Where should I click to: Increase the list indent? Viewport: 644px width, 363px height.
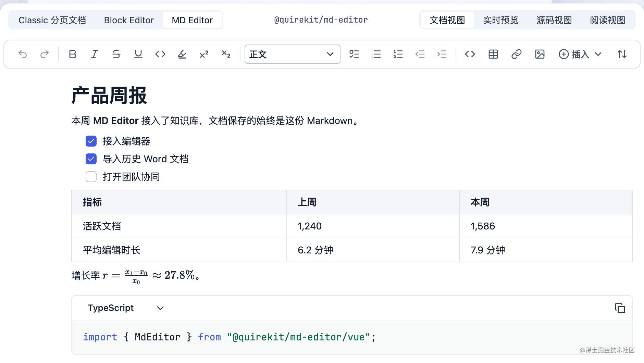click(x=442, y=54)
